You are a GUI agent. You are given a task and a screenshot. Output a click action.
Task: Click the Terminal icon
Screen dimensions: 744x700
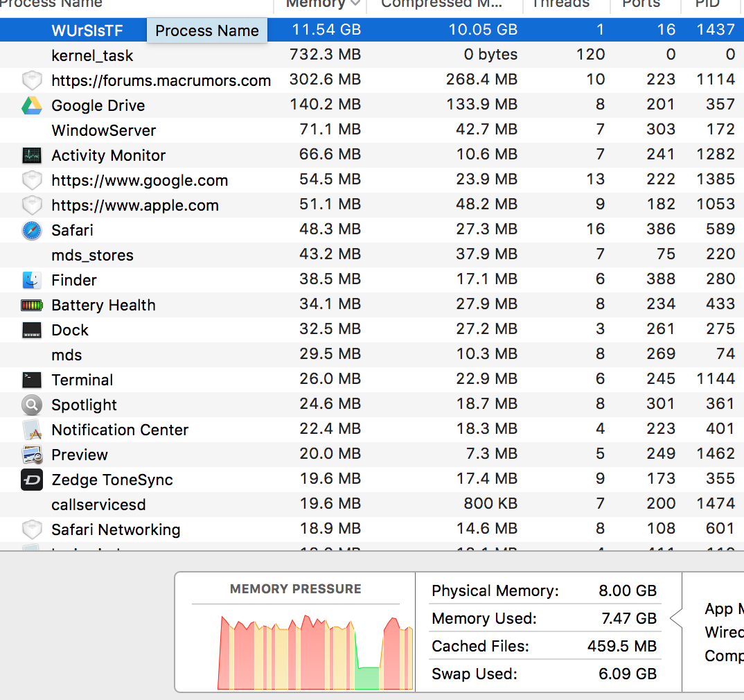[32, 380]
